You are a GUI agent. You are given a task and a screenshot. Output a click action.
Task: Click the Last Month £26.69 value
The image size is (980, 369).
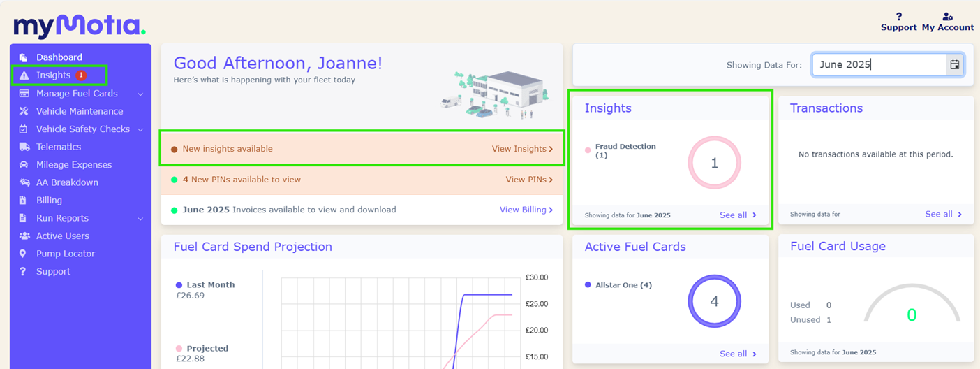point(191,296)
